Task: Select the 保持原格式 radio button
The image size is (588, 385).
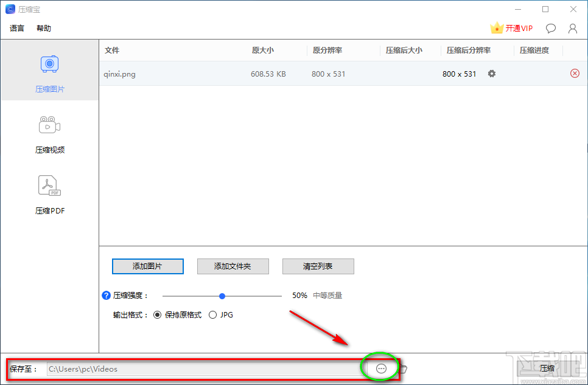Action: click(158, 314)
